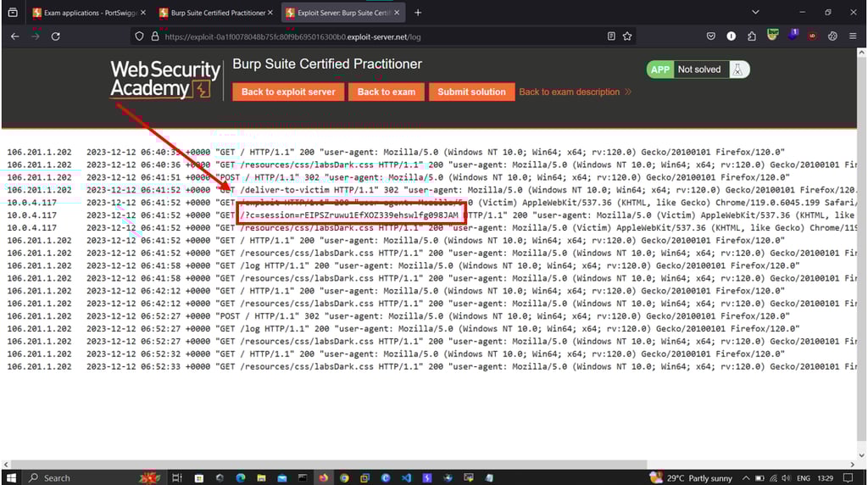Open the notification center icon
The height and width of the screenshot is (485, 868).
848,477
